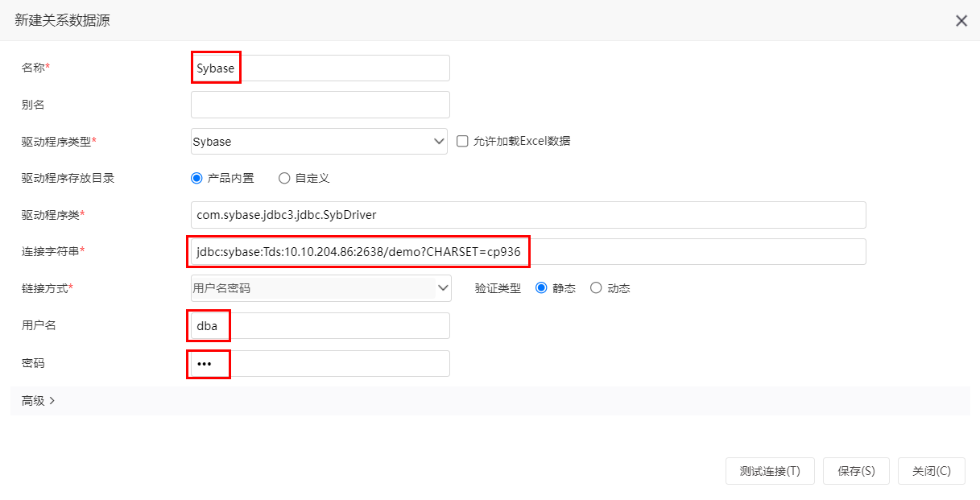Click the 驱动程序类 field with SybDriver
Screen dimensions: 980x500
(528, 215)
